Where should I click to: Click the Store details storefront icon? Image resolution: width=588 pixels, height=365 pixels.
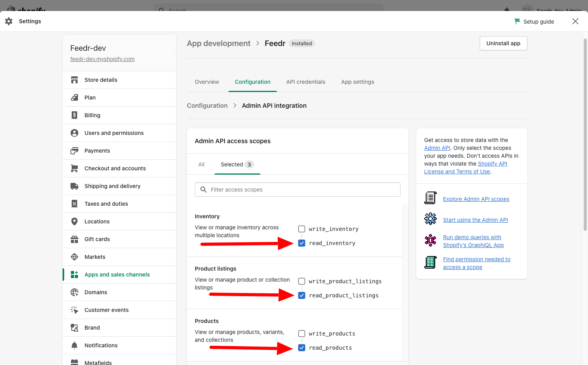[74, 80]
